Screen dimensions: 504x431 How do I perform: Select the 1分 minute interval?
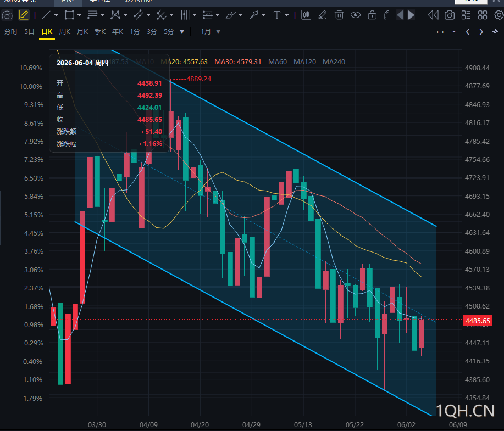pos(135,32)
